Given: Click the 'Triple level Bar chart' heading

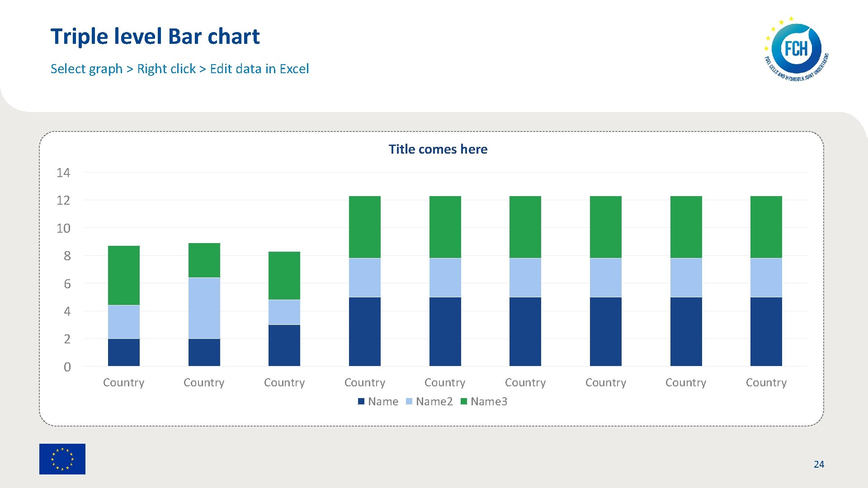Looking at the screenshot, I should pos(155,36).
